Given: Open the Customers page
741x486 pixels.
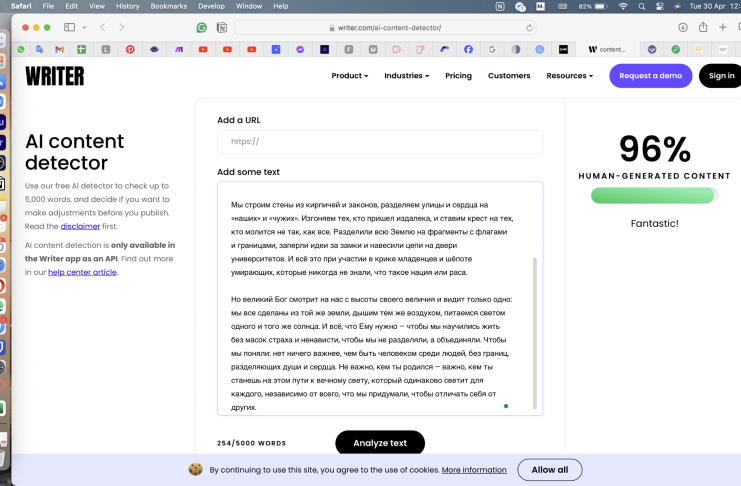Looking at the screenshot, I should pos(509,76).
